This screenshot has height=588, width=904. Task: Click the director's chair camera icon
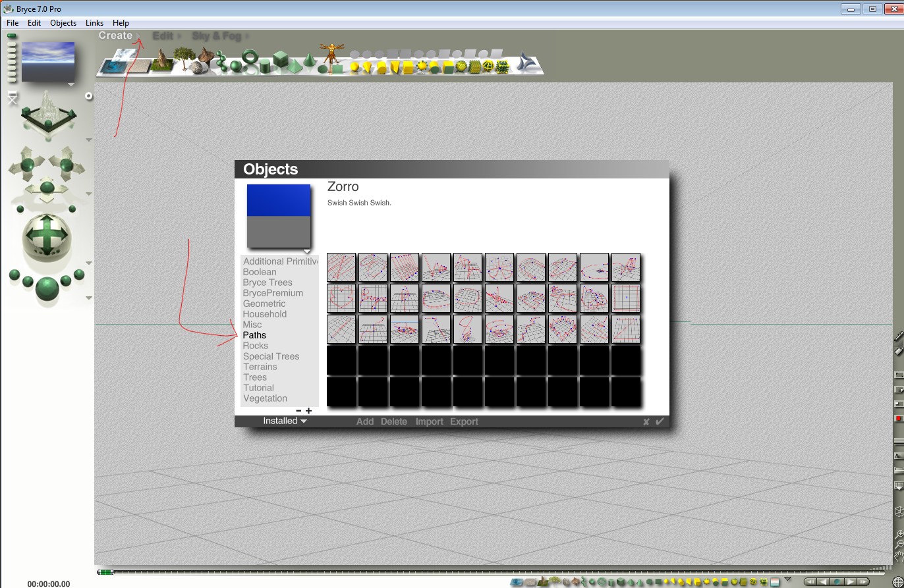(13, 98)
